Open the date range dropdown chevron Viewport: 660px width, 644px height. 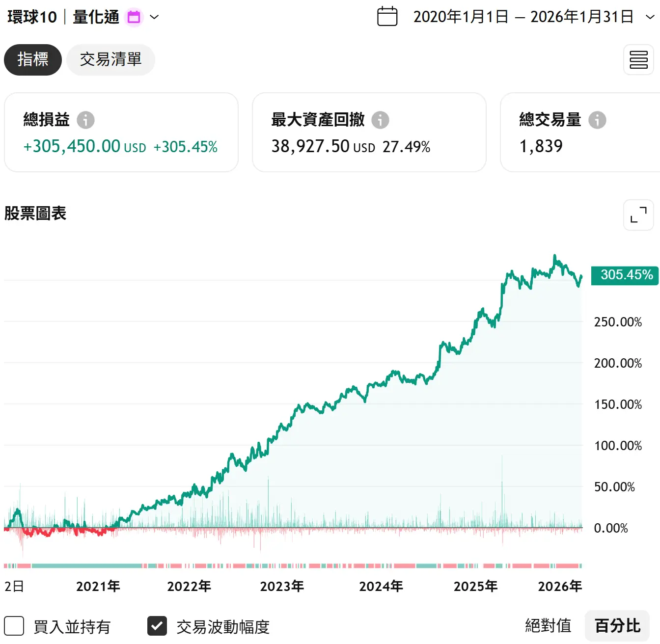pos(650,17)
